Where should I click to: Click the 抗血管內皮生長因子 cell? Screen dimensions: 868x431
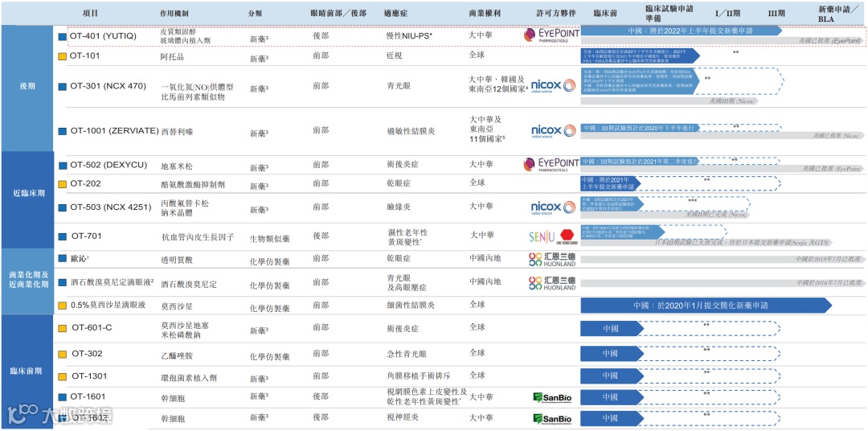(x=198, y=238)
